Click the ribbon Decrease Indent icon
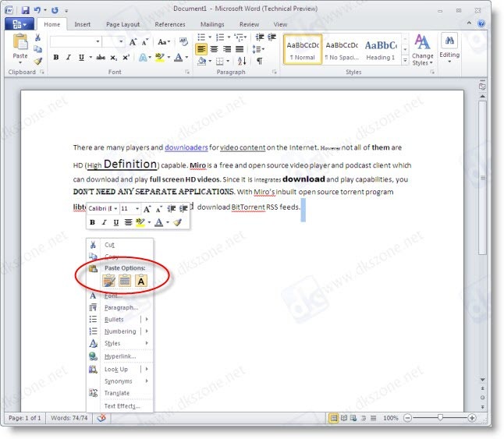The height and width of the screenshot is (439, 504). coord(260,37)
